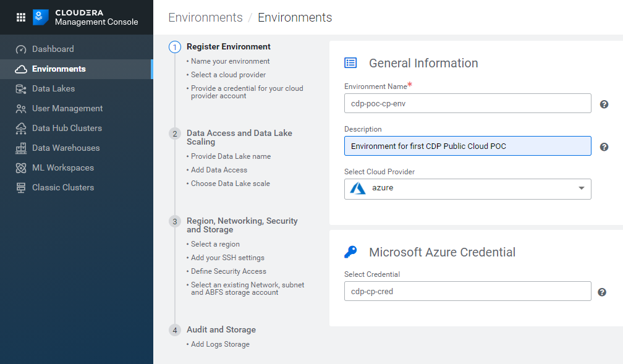Click the User Management people icon

click(x=21, y=109)
